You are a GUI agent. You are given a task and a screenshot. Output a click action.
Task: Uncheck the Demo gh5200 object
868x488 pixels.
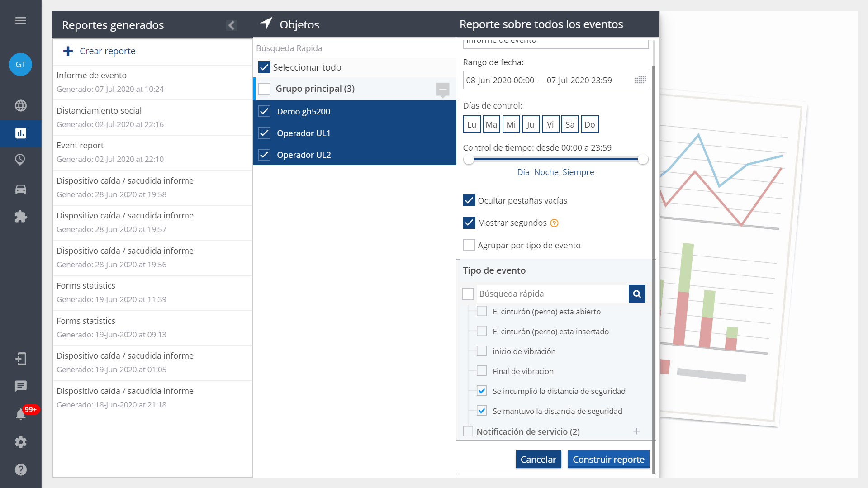(x=264, y=111)
